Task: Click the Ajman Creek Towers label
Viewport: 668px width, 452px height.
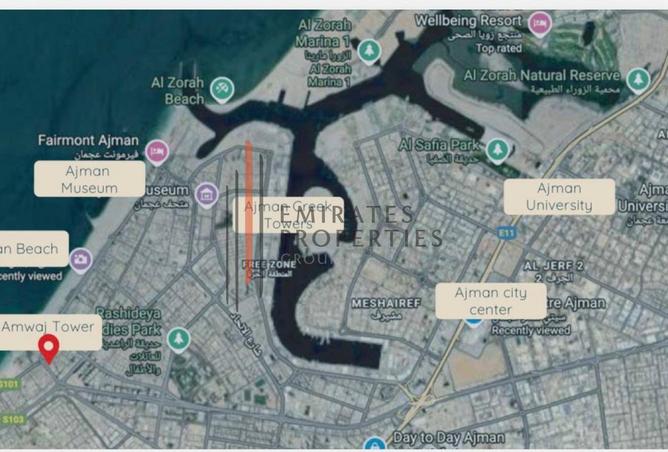Action: pyautogui.click(x=288, y=215)
